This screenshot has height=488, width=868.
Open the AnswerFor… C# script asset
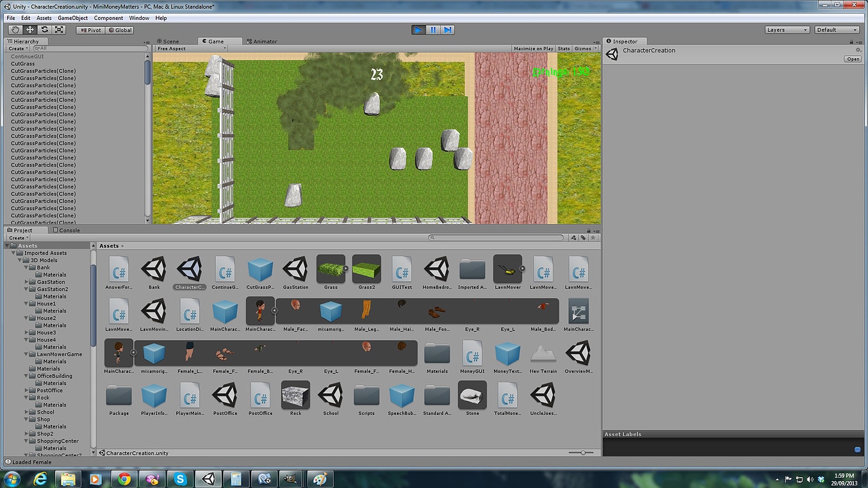click(x=119, y=273)
